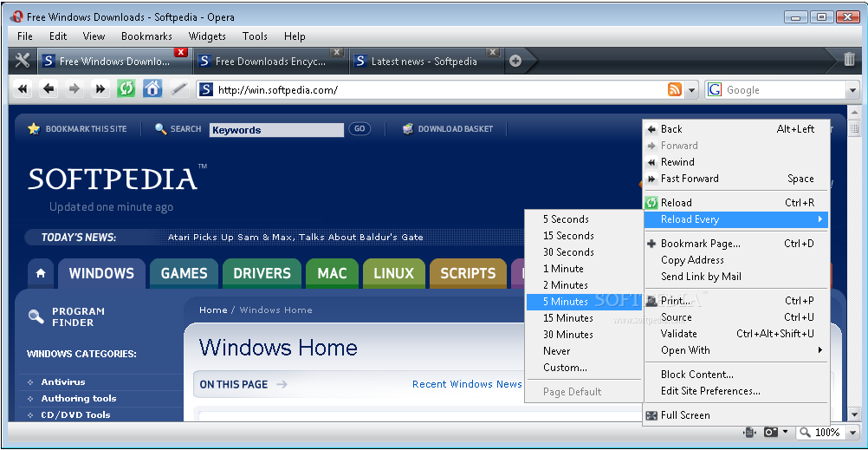Open the Help menu
This screenshot has height=450, width=868.
coord(295,36)
